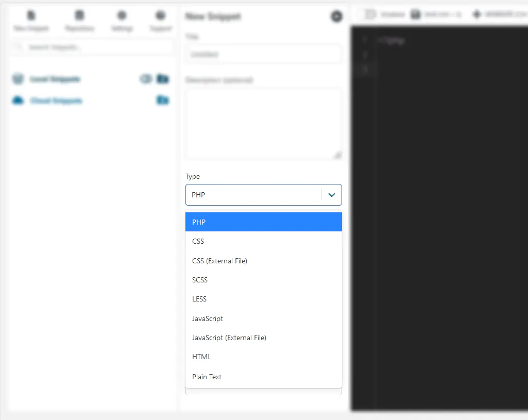Click the Support icon in the toolbar
Screen dimensions: 528x420
coord(160,15)
